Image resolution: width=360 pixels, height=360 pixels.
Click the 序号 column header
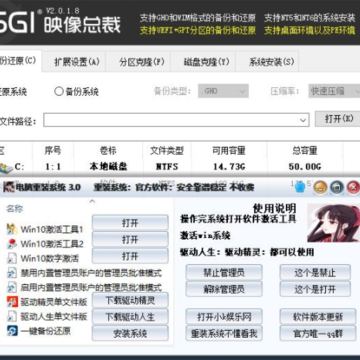click(x=53, y=151)
